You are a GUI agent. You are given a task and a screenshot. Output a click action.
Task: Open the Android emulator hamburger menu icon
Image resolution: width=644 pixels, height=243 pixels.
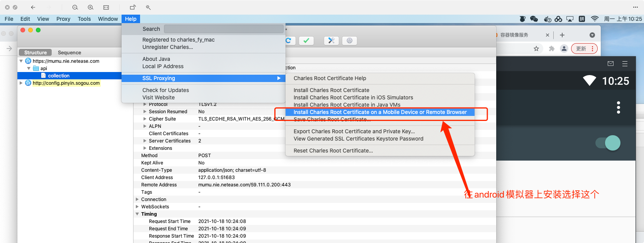625,64
